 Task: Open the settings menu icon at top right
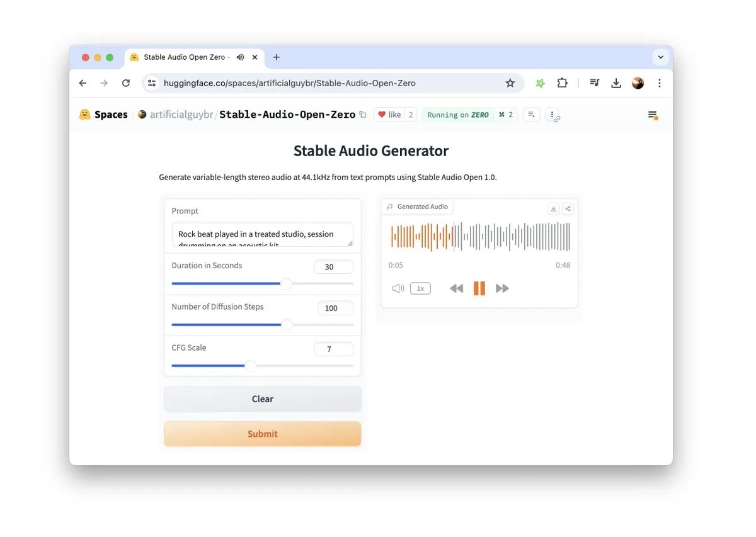click(x=653, y=115)
